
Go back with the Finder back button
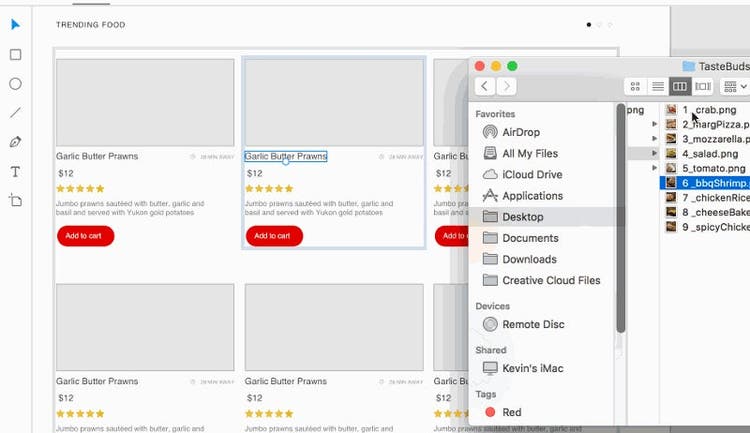(x=485, y=87)
